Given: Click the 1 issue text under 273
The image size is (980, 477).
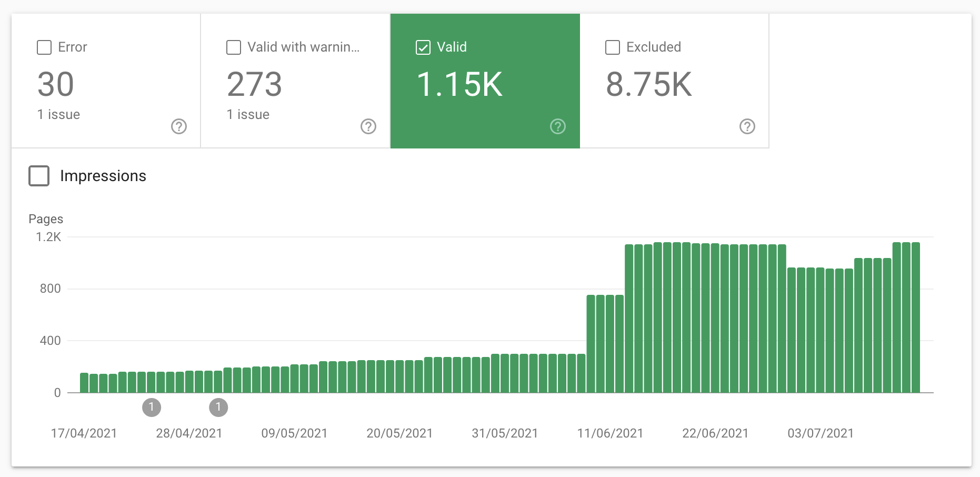Looking at the screenshot, I should pyautogui.click(x=248, y=114).
